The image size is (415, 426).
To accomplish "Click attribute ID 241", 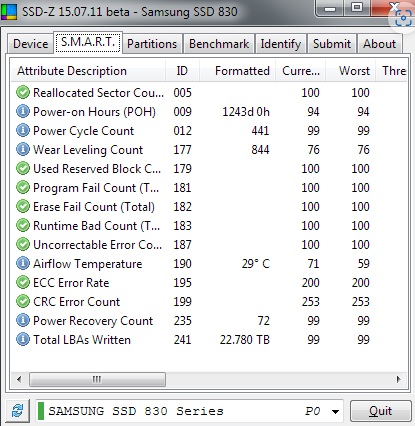I will (182, 340).
